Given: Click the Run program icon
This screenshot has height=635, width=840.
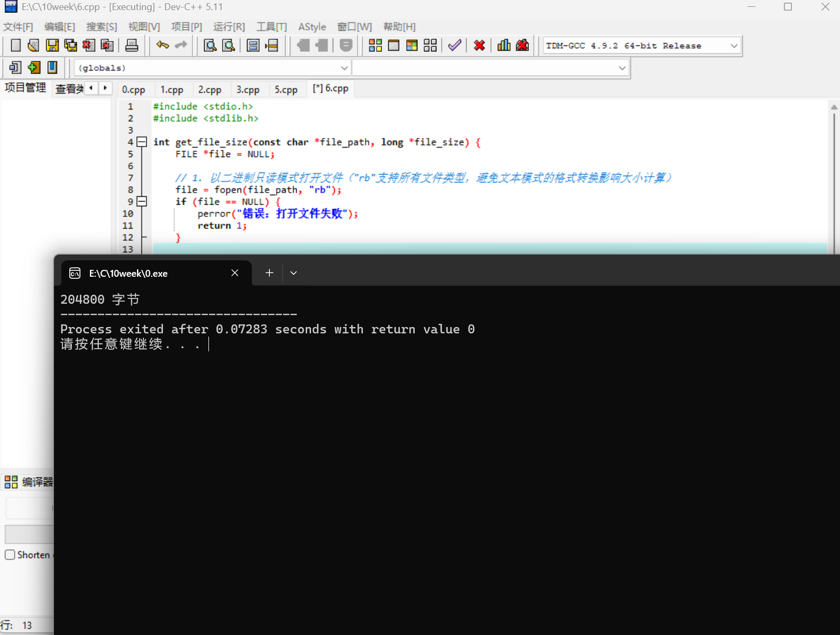Looking at the screenshot, I should (x=394, y=46).
